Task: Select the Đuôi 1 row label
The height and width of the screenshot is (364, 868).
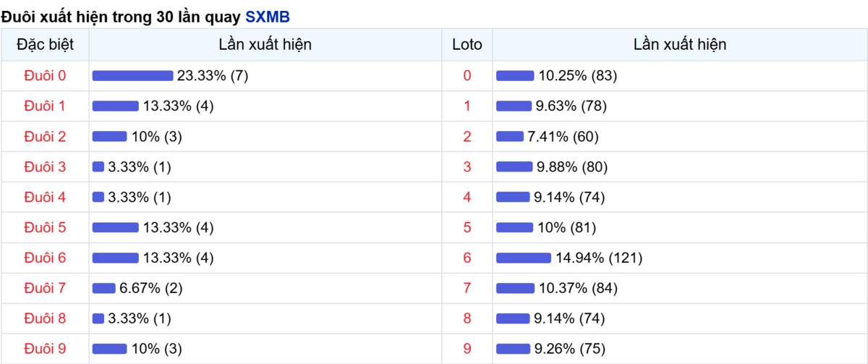Action: [x=45, y=106]
